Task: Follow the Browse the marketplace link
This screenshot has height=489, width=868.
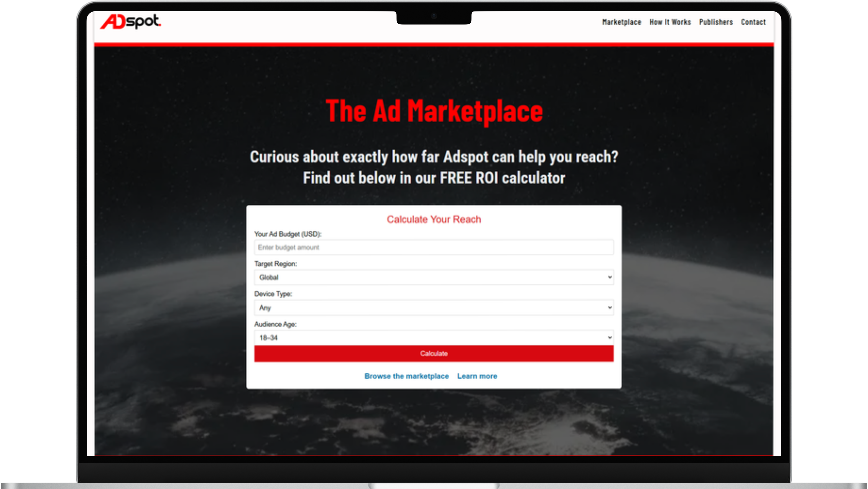Action: pyautogui.click(x=406, y=376)
